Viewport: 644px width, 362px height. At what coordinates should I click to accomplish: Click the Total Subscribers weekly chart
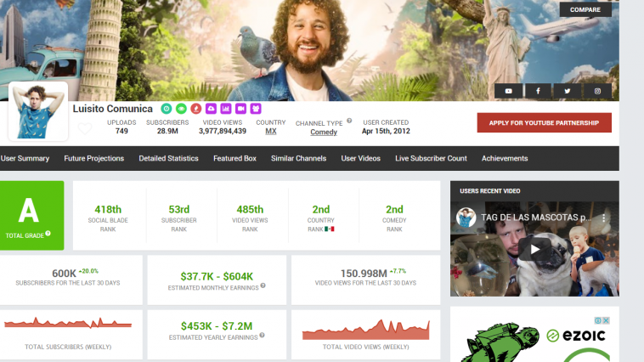68,323
